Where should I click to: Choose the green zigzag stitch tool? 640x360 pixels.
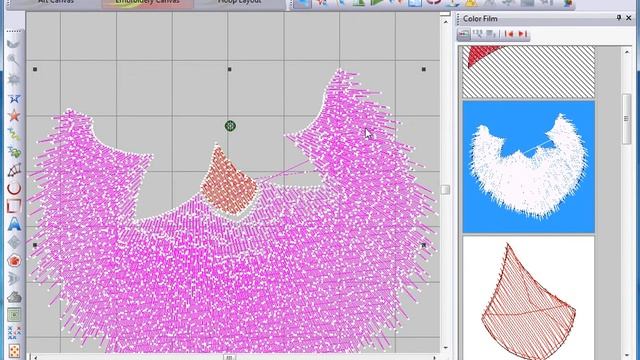[x=14, y=134]
